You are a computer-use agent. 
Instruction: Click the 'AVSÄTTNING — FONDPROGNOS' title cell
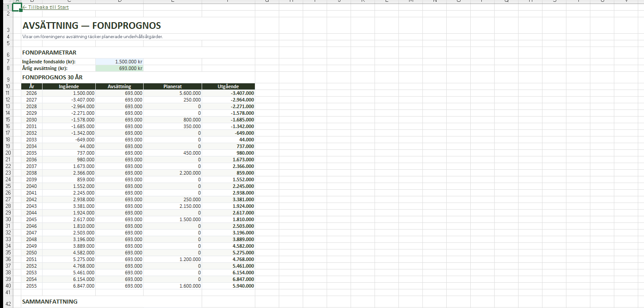pyautogui.click(x=92, y=26)
